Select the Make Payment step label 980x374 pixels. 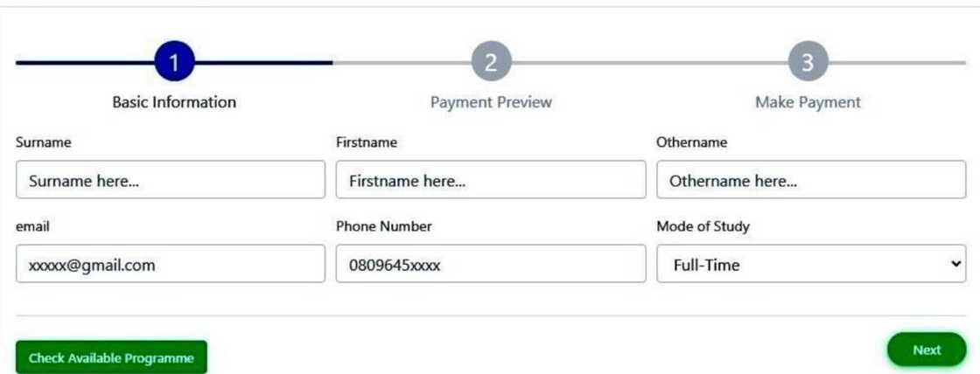(x=808, y=102)
